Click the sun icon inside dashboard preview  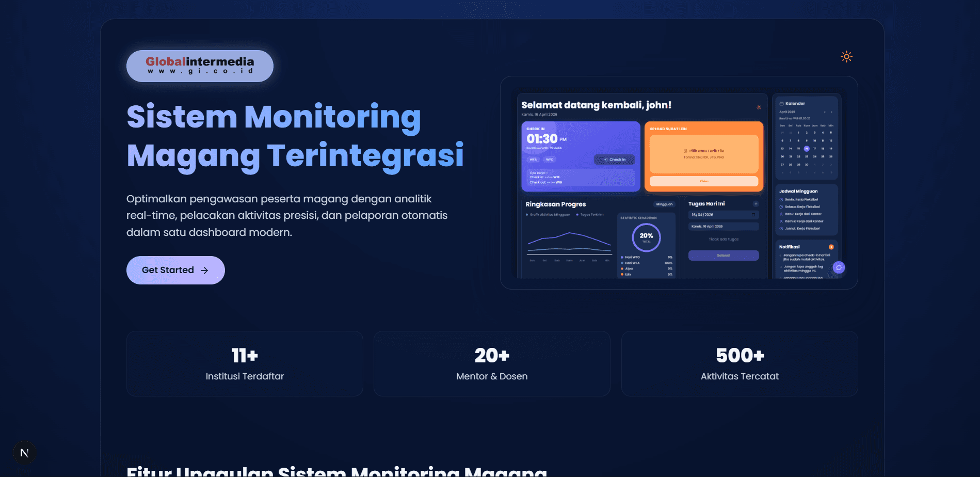(759, 107)
